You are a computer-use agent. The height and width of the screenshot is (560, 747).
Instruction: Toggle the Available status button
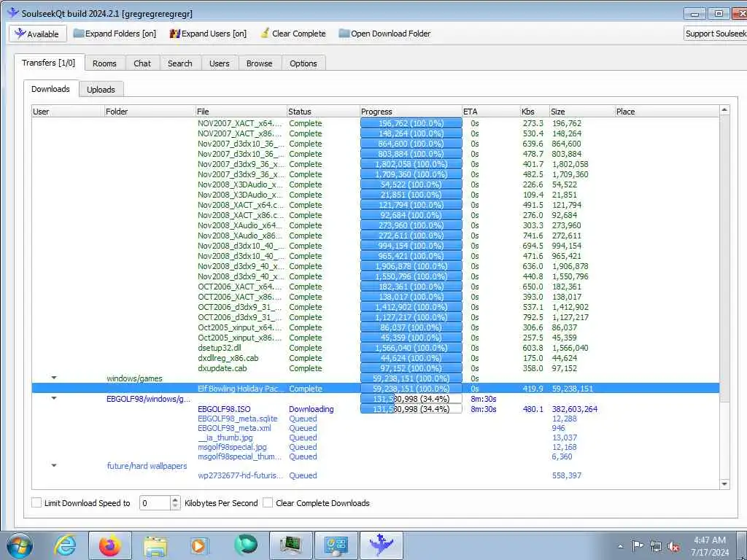coord(37,34)
